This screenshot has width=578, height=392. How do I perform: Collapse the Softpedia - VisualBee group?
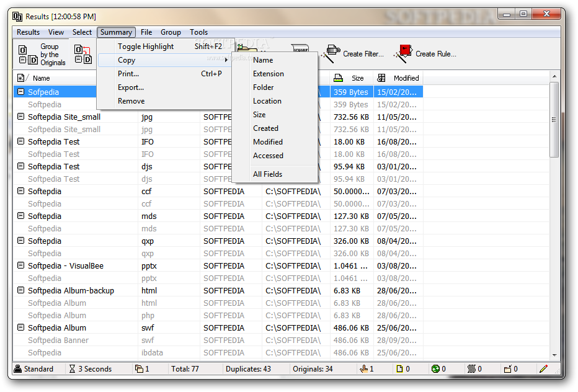(21, 265)
